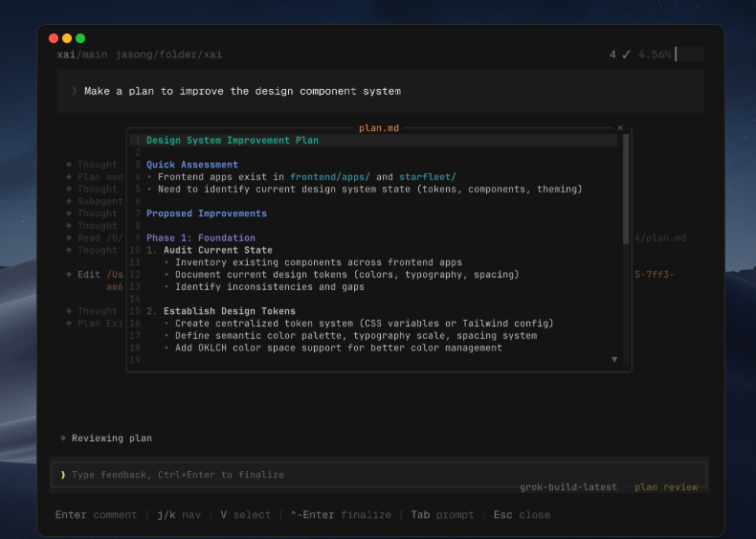Open the starfleet/ path link
This screenshot has width=756, height=539.
(427, 176)
